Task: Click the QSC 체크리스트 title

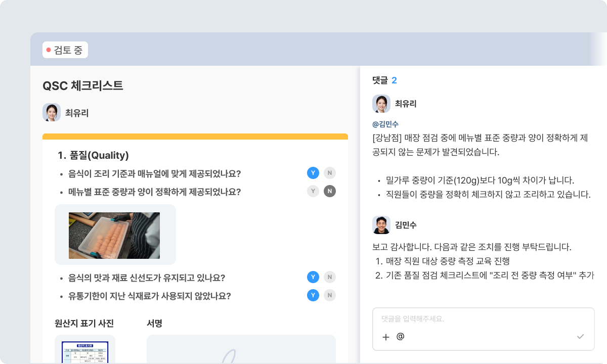Action: (x=83, y=85)
